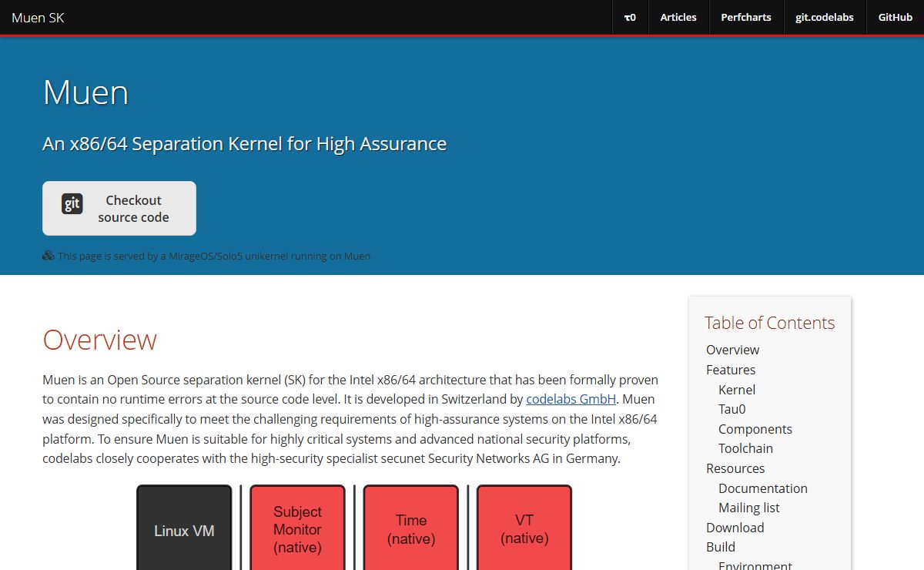Open the τ0 navigation item
The width and height of the screenshot is (924, 570).
click(630, 17)
